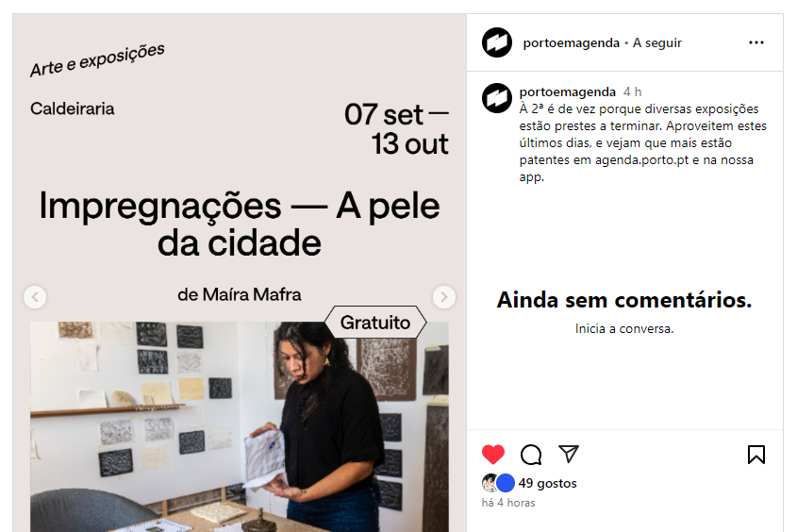Screen dimensions: 797x532
Task: Click 'Inicia a conversa.' text
Action: click(624, 329)
